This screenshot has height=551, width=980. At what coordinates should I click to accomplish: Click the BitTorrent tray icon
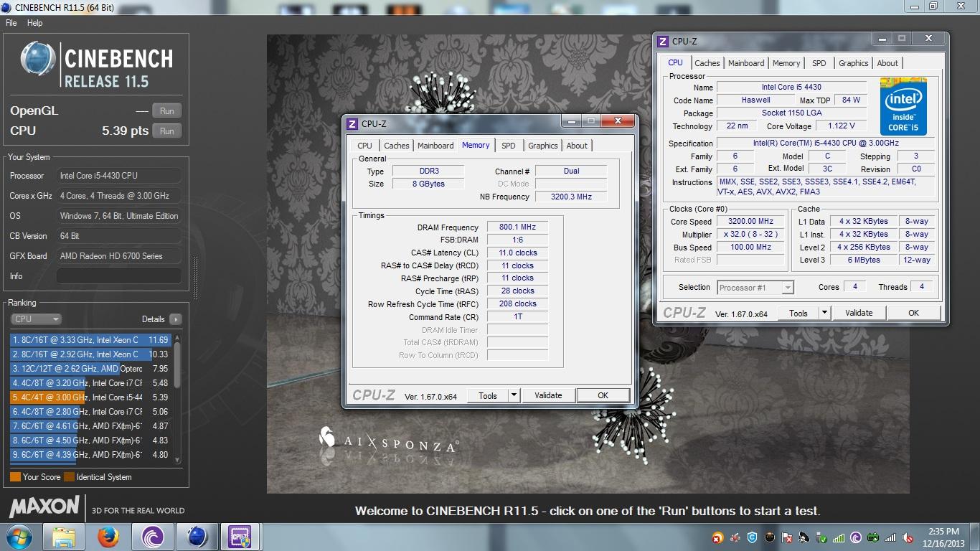pyautogui.click(x=856, y=537)
